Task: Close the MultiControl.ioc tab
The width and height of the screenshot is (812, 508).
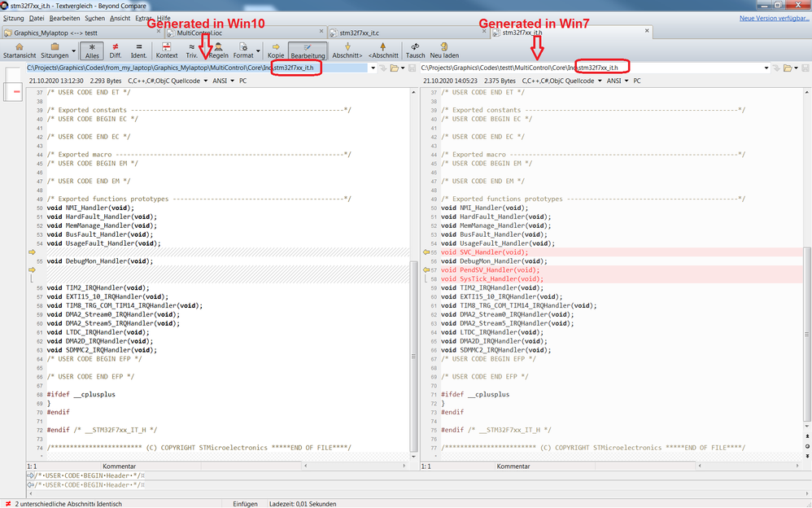Action: tap(321, 31)
